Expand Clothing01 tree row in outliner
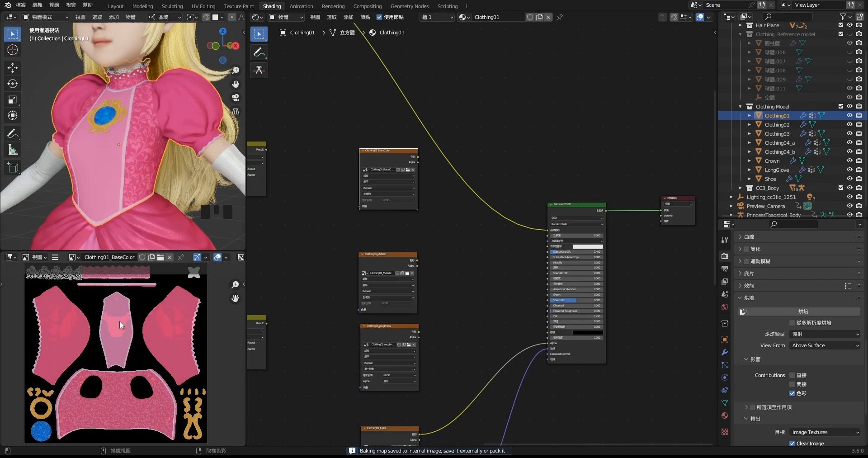 pos(749,116)
